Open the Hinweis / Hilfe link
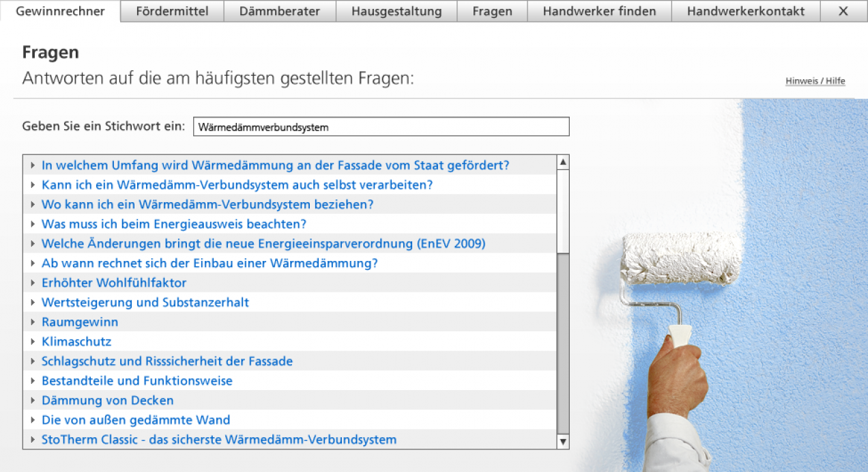This screenshot has height=472, width=868. (815, 81)
